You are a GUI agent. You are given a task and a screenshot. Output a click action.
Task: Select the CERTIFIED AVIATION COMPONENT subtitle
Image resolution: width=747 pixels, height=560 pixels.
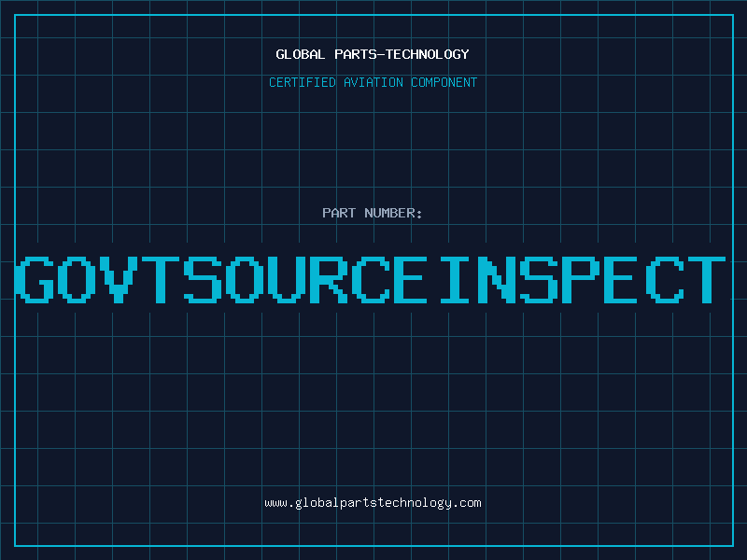pos(373,82)
